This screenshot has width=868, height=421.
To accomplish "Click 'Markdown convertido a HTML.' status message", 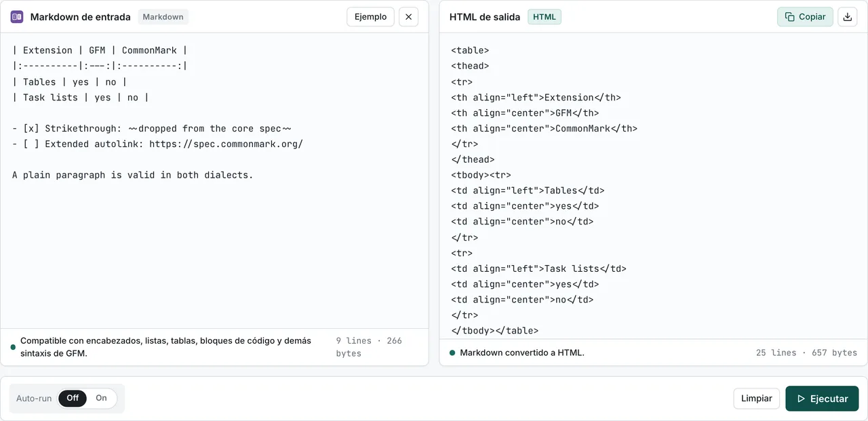I will [x=522, y=353].
